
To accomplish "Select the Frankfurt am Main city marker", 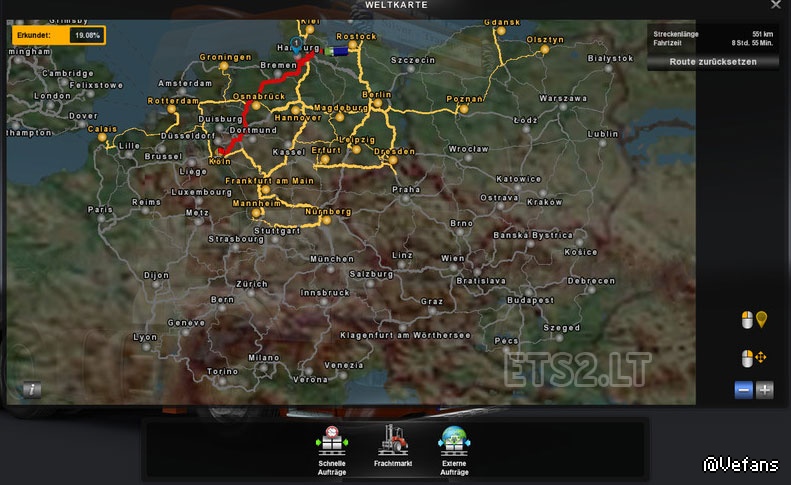I will tap(265, 190).
